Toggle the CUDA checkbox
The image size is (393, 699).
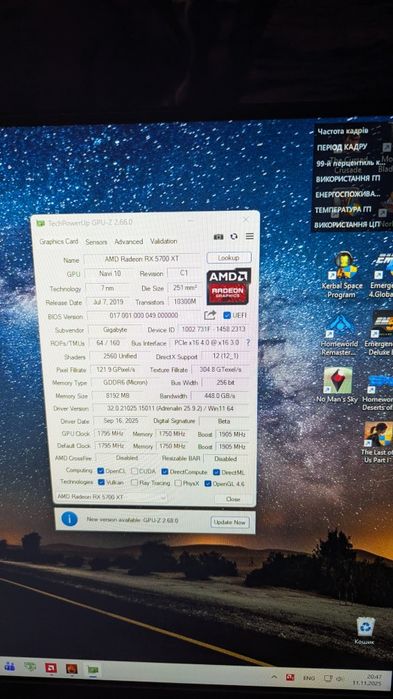(134, 471)
